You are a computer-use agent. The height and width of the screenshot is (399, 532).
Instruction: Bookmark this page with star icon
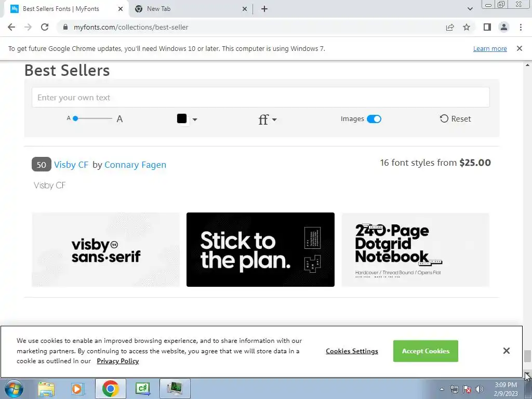[x=467, y=27]
